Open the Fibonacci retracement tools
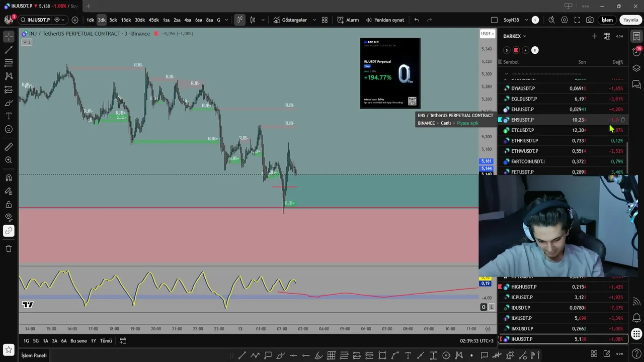 click(9, 63)
